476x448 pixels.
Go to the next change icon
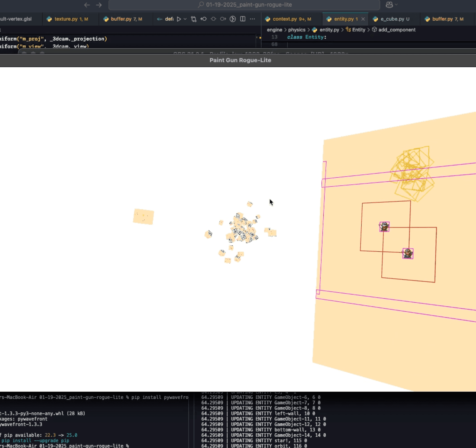click(x=223, y=19)
